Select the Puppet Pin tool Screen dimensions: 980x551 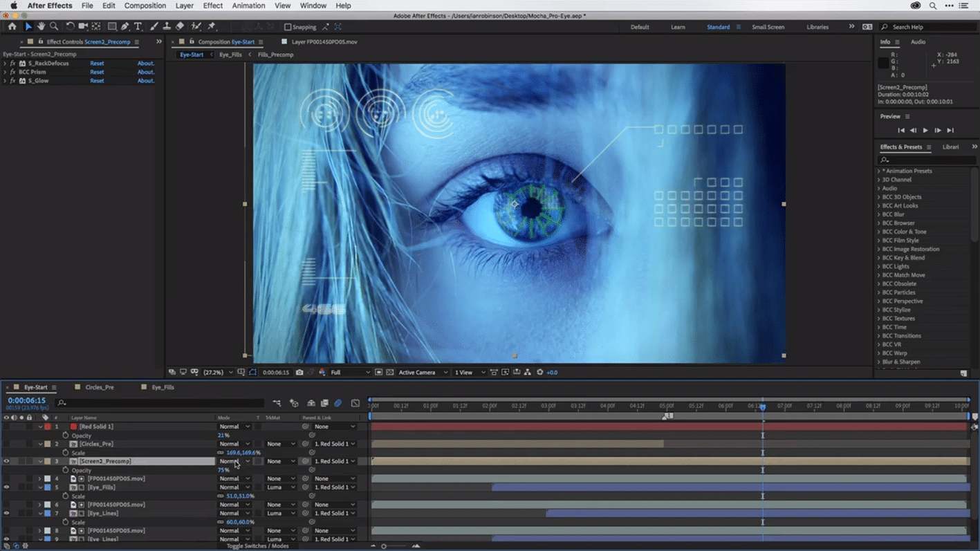(212, 26)
